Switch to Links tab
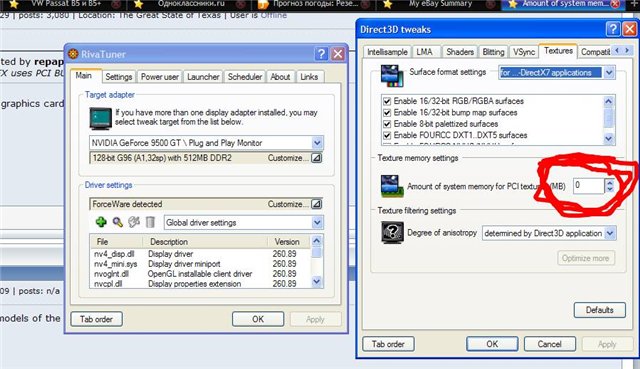The width and height of the screenshot is (640, 369). pos(309,77)
